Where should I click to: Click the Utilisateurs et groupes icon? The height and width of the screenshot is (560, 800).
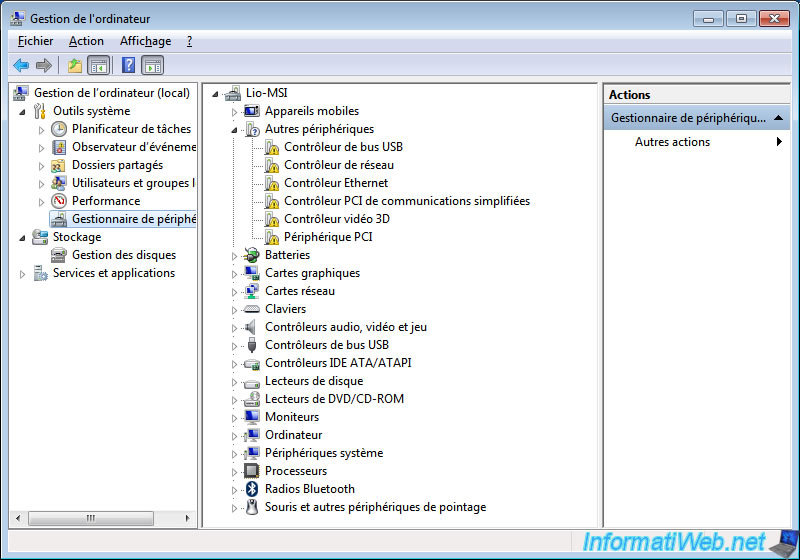pyautogui.click(x=59, y=183)
